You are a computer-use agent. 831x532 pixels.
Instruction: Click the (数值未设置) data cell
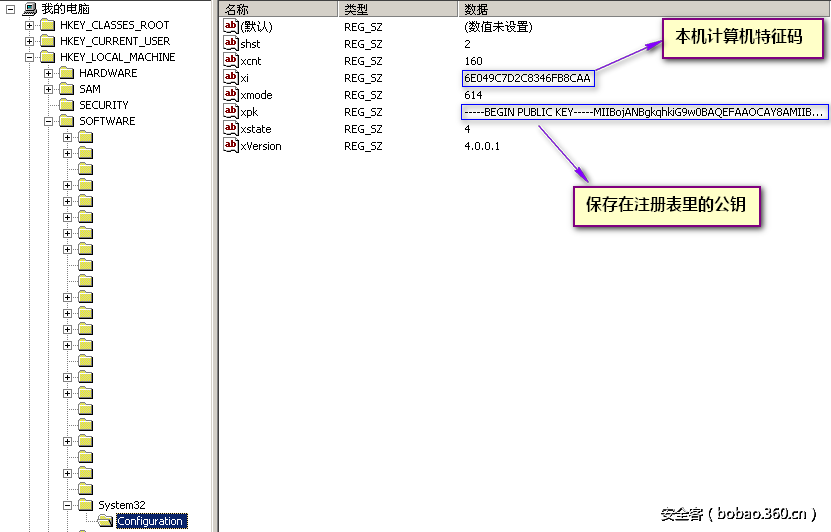498,26
